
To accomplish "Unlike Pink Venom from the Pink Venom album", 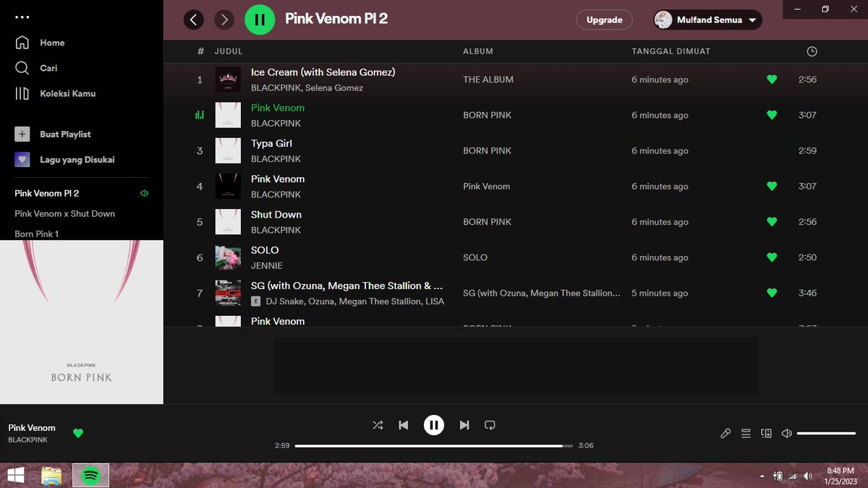I will (772, 186).
